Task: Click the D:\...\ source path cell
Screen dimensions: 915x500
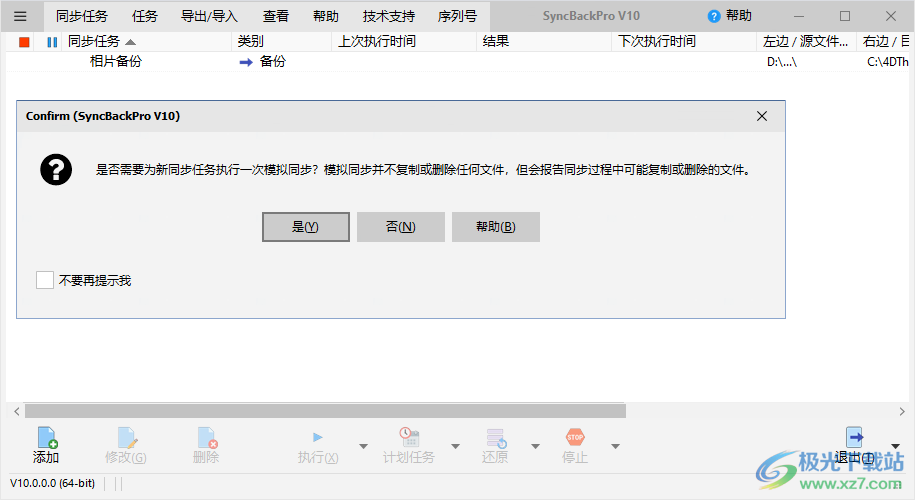Action: tap(782, 62)
